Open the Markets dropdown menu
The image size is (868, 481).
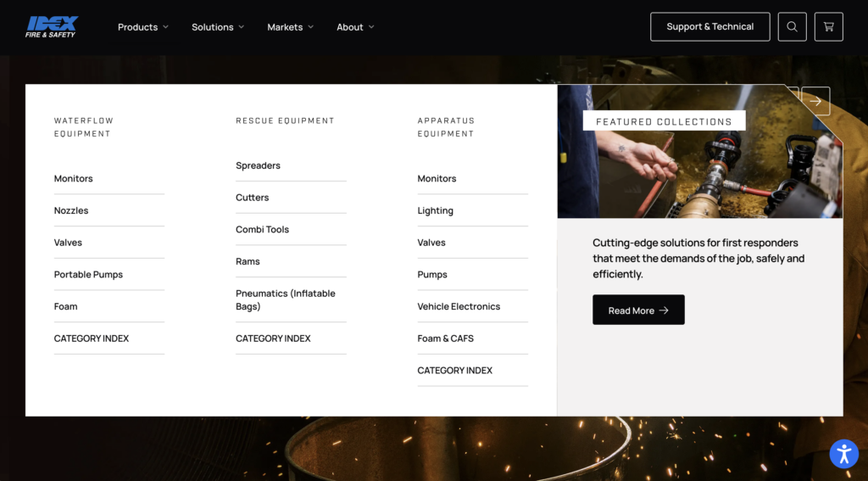point(290,27)
